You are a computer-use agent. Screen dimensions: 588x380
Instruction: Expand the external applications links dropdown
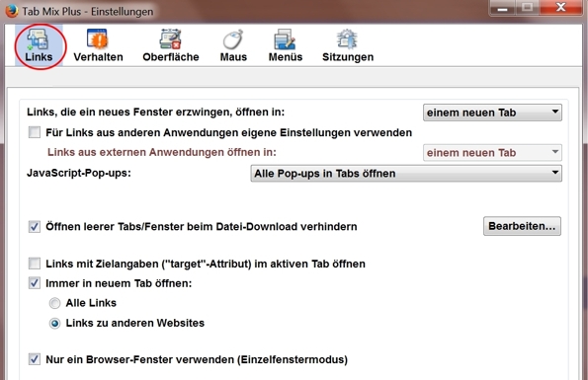(x=492, y=153)
